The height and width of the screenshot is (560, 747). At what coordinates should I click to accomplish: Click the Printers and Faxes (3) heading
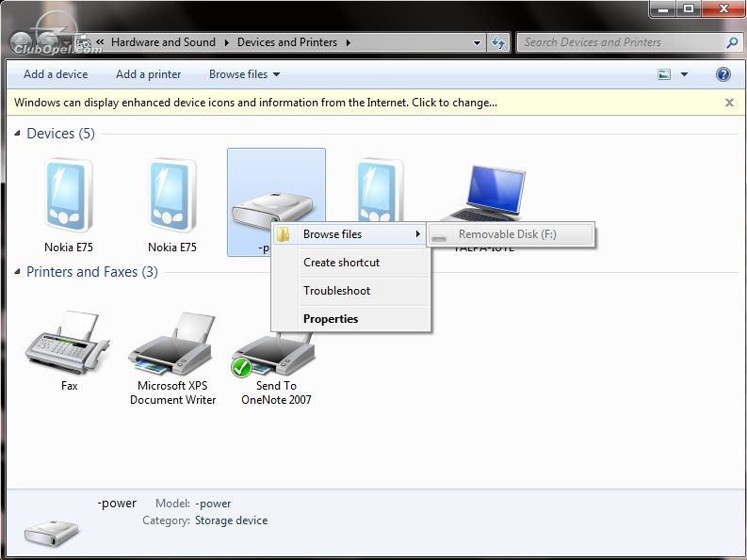point(92,272)
